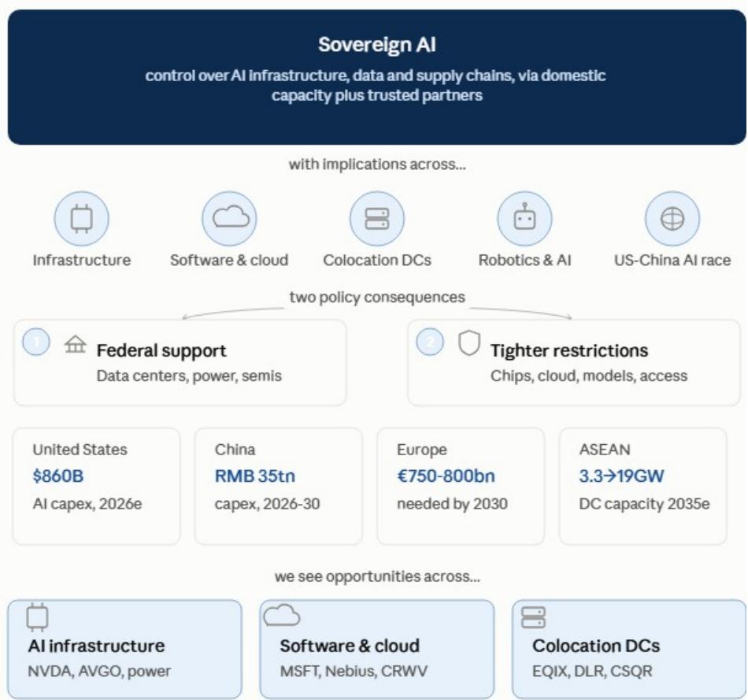Click the Sovereign AI definition subtitle

tap(376, 85)
